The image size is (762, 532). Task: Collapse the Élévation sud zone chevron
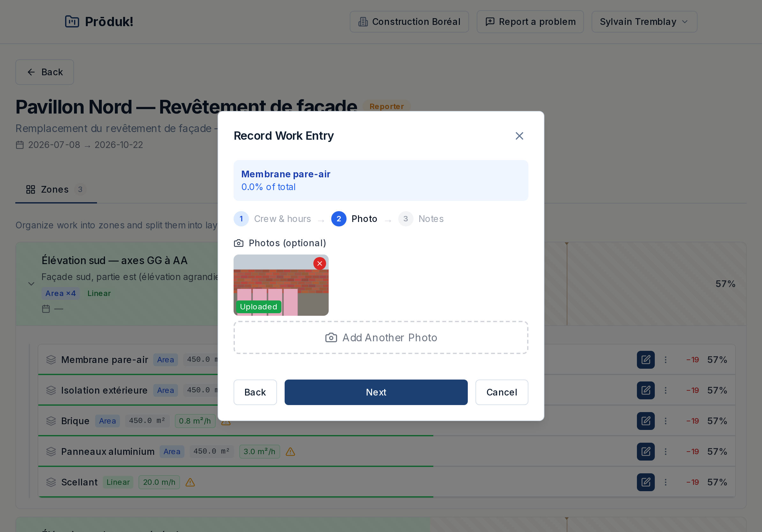click(31, 284)
